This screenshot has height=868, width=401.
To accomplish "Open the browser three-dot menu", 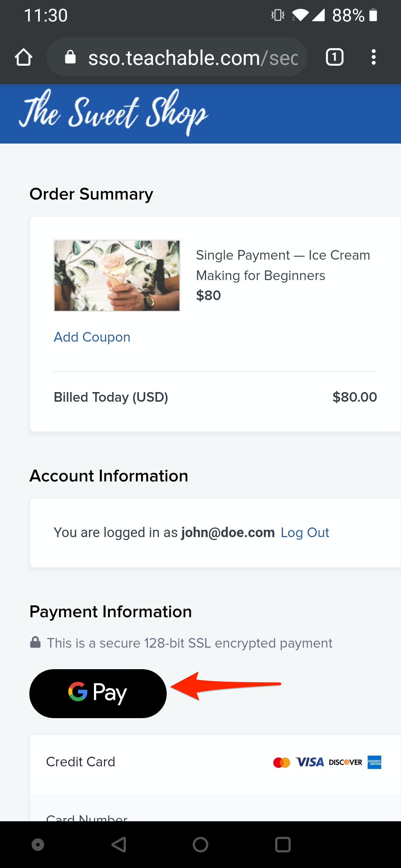I will 374,57.
